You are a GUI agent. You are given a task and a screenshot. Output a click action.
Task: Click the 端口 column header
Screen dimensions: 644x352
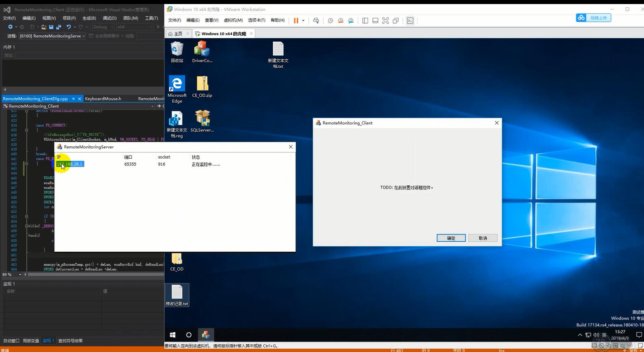[x=140, y=157]
